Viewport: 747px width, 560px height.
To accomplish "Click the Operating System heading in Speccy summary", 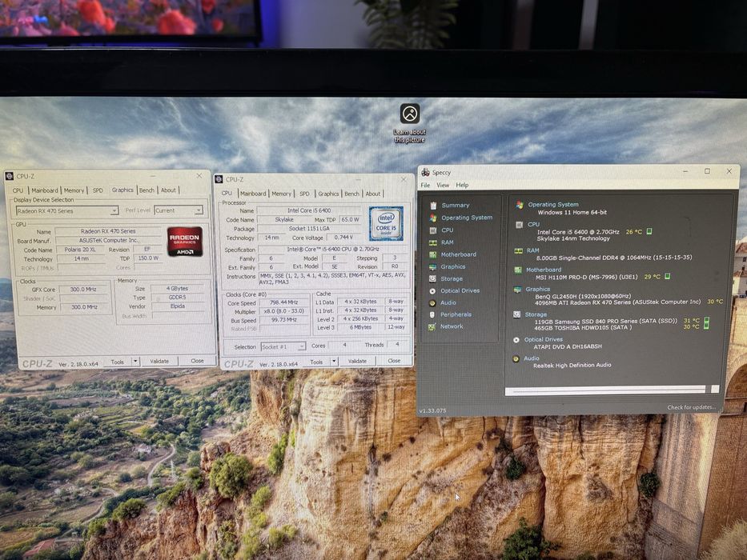I will (553, 204).
